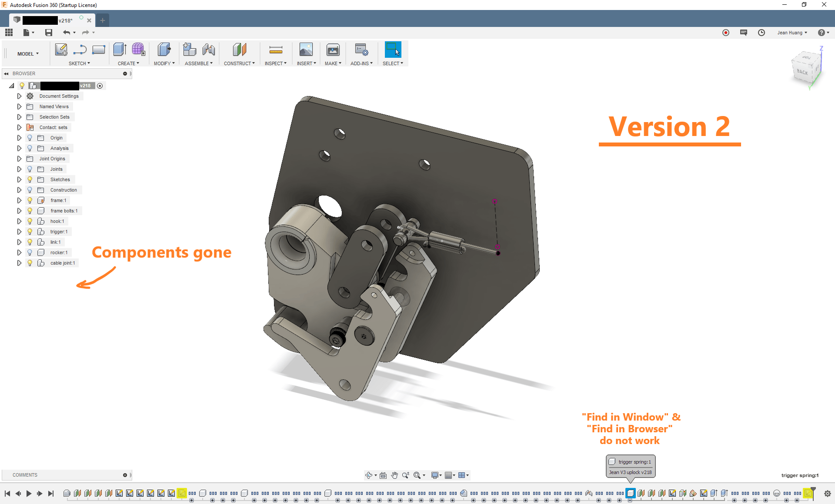Open the MODIFY menu
The width and height of the screenshot is (835, 504).
pos(164,63)
